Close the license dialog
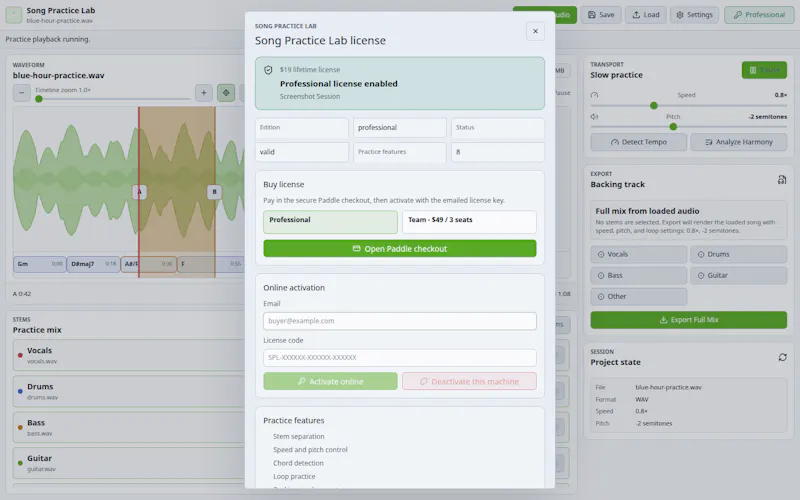This screenshot has height=500, width=800. (535, 31)
